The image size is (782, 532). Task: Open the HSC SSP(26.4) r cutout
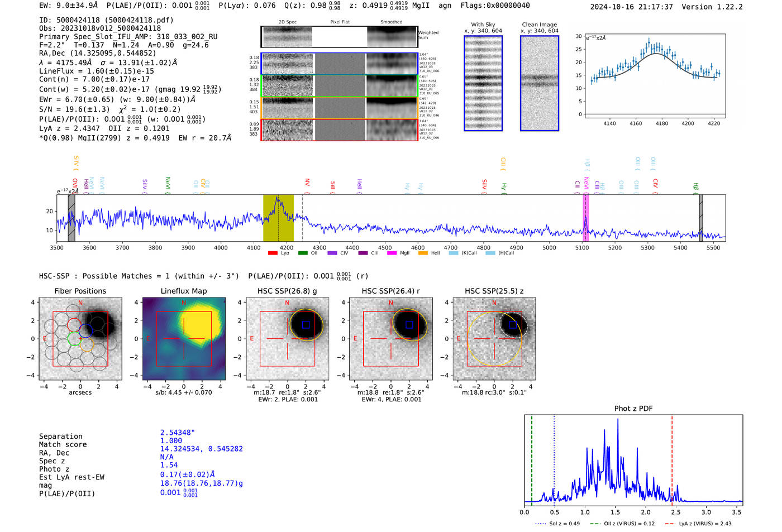tap(391, 338)
